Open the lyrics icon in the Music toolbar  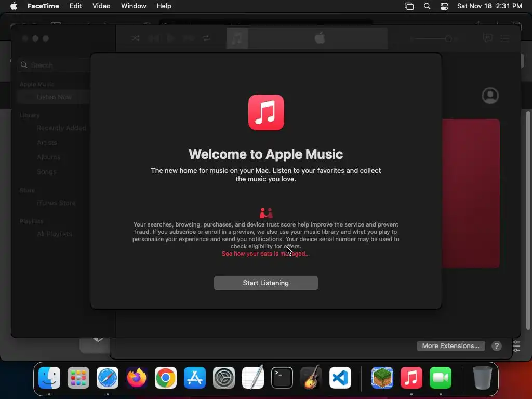click(488, 38)
